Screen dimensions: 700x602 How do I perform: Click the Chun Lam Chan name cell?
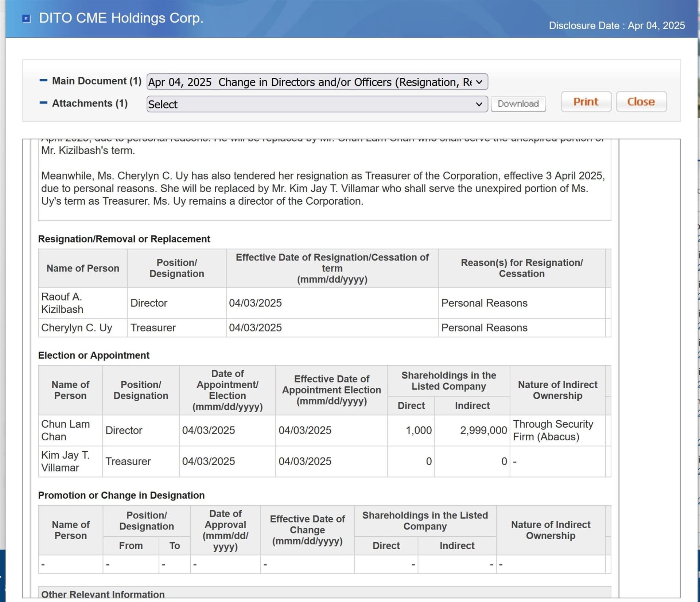pos(70,431)
